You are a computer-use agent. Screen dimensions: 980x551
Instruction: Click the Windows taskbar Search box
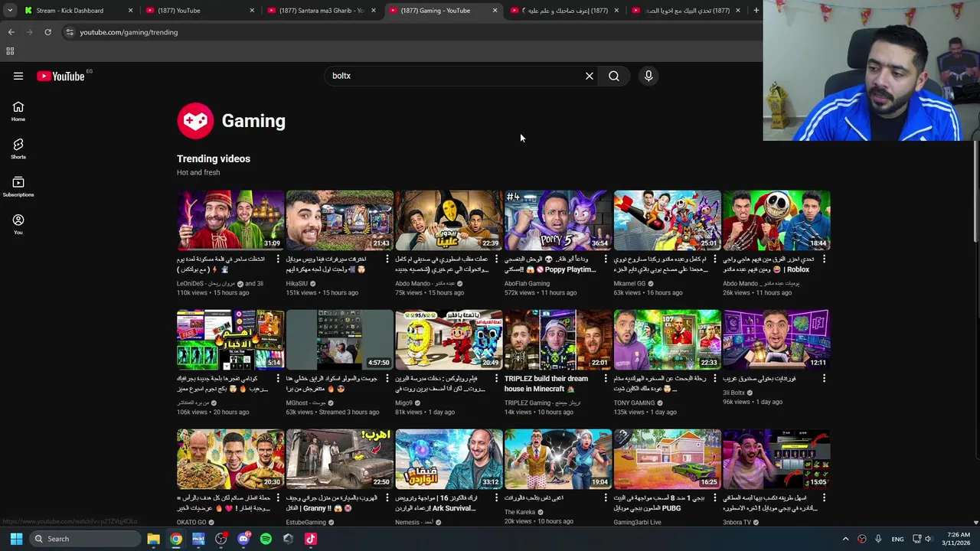coord(84,539)
